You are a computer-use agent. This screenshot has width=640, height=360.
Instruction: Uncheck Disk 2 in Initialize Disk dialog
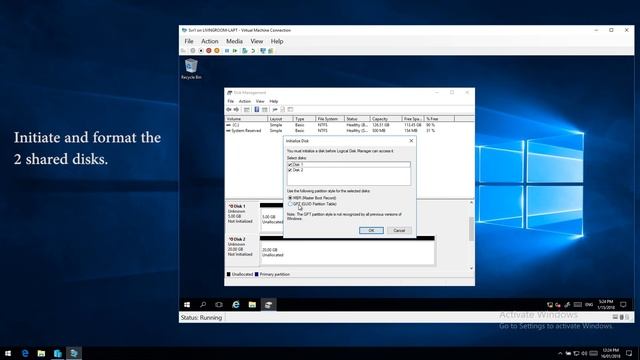coord(290,170)
